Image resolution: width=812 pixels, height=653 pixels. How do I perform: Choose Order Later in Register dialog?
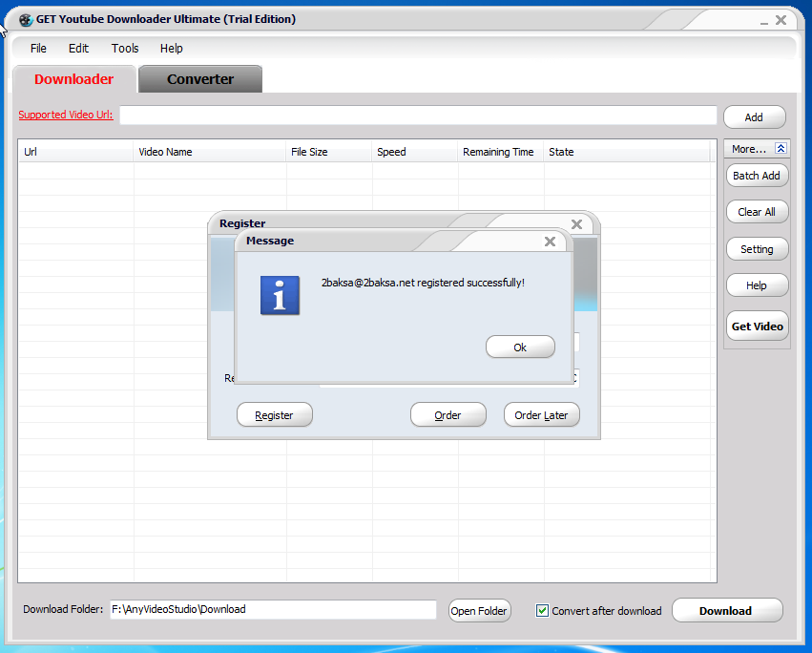(x=542, y=414)
